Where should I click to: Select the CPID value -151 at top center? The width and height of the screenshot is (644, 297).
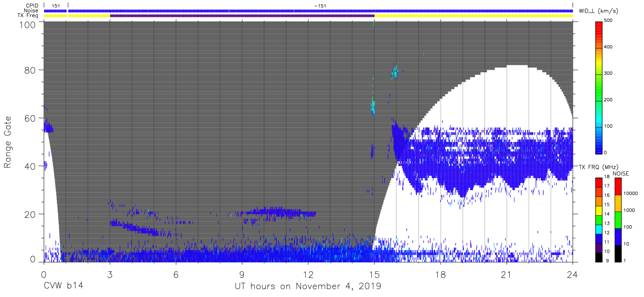319,5
